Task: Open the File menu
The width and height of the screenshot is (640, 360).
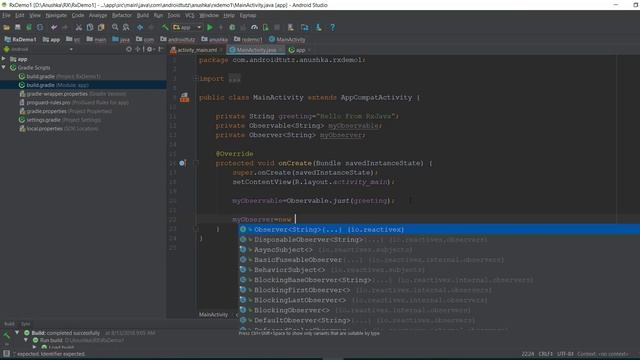Action: click(x=6, y=16)
